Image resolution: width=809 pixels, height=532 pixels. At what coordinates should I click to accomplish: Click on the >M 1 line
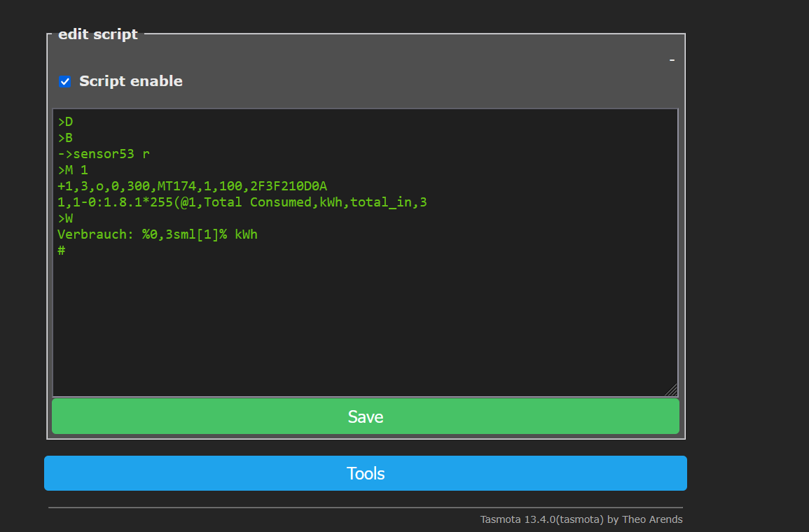tap(73, 170)
